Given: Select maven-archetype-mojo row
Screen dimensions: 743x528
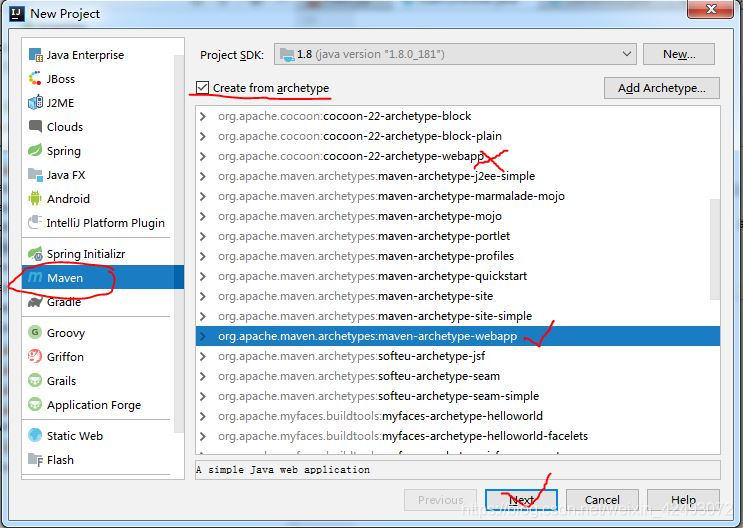Looking at the screenshot, I should 458,216.
